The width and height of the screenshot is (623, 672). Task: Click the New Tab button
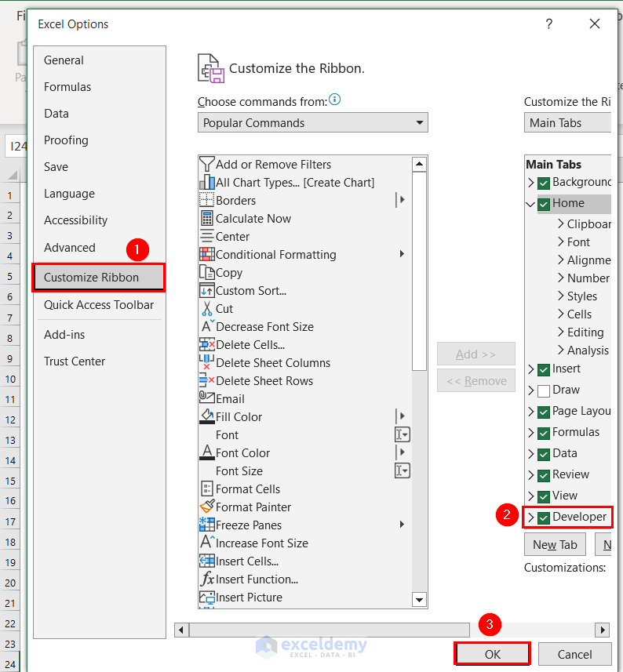[x=555, y=544]
